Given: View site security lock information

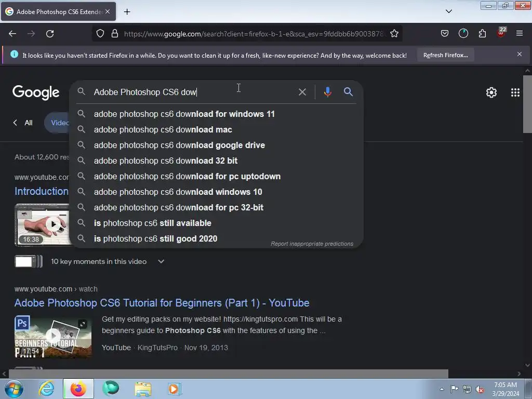Looking at the screenshot, I should [x=115, y=34].
